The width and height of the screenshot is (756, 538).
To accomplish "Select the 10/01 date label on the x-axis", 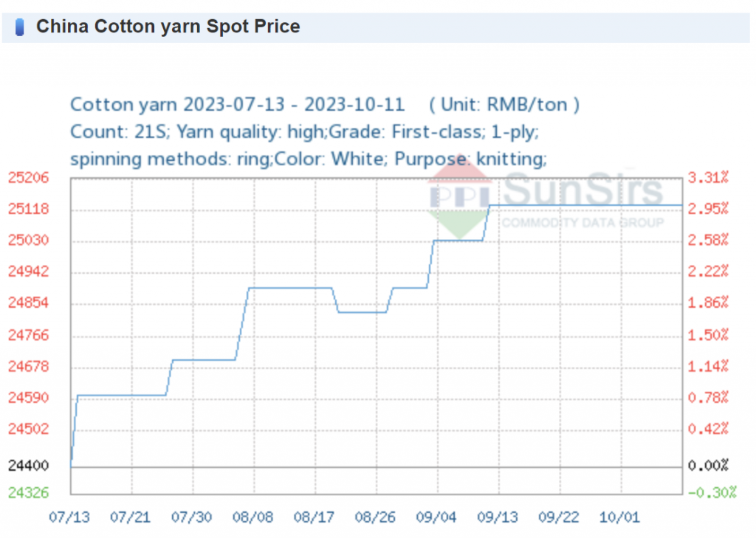I will coord(621,517).
